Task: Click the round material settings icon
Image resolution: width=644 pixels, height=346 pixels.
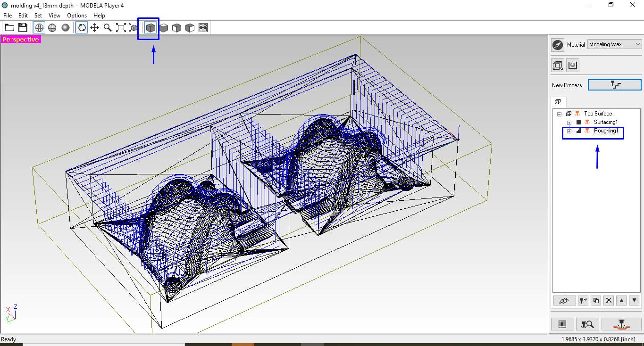Action: [x=558, y=45]
